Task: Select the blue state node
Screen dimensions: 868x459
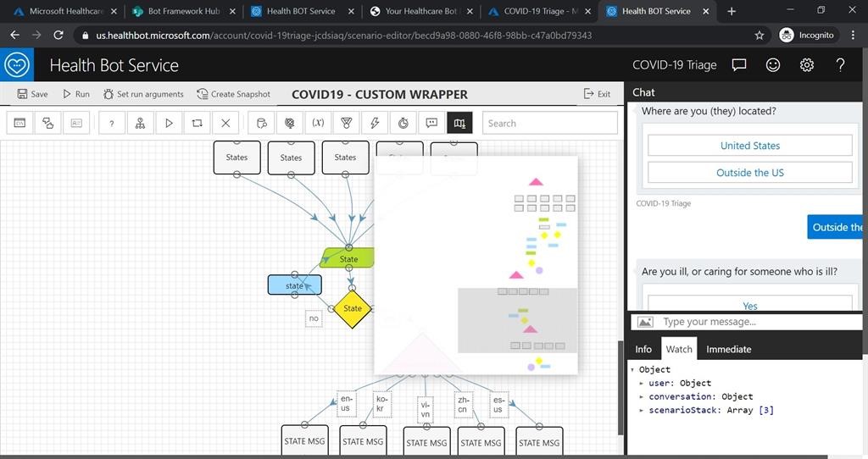Action: [x=294, y=285]
